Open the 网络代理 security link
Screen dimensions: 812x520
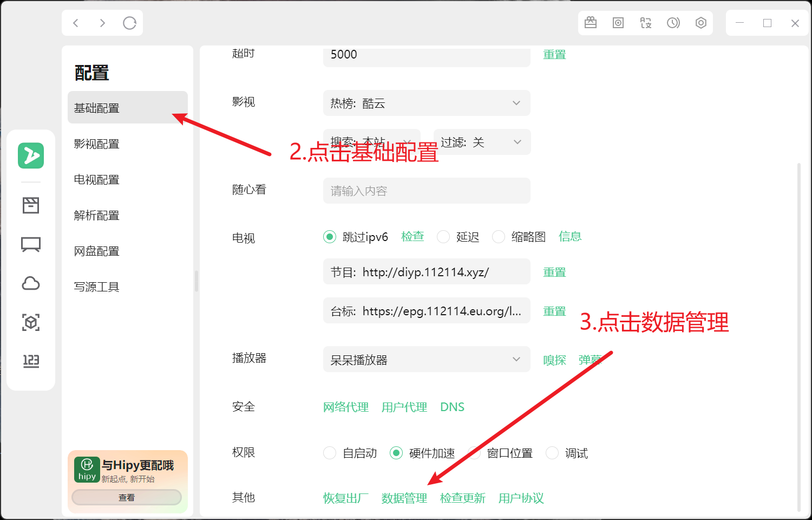(x=346, y=407)
